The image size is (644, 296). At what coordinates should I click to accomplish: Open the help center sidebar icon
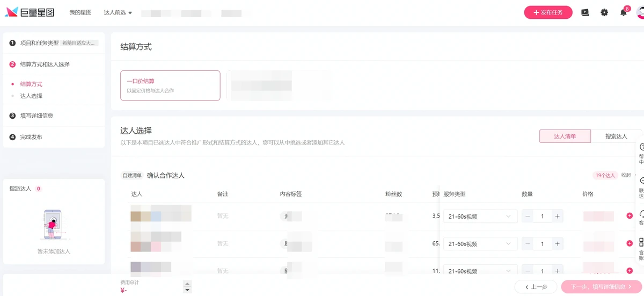pyautogui.click(x=641, y=154)
